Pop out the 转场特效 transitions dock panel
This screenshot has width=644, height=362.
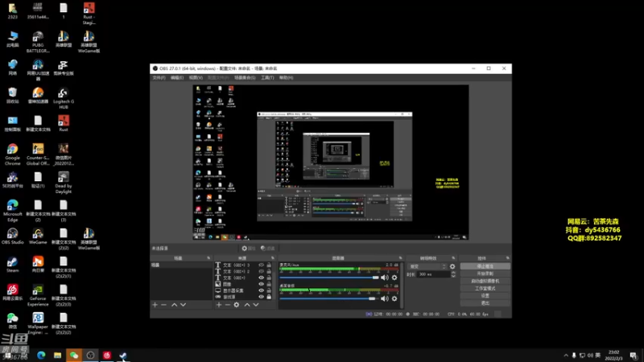453,258
